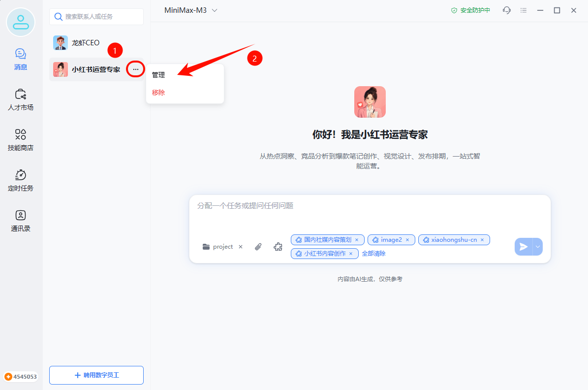588x390 pixels.
Task: Click the 内容由AI生成，仅供参考 notice
Action: (370, 279)
